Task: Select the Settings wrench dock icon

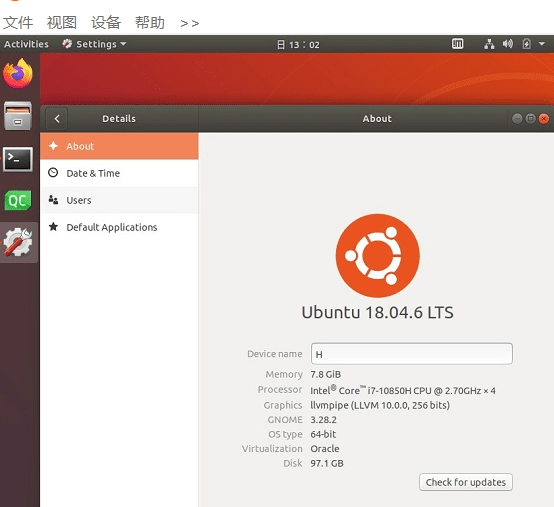Action: pos(18,242)
